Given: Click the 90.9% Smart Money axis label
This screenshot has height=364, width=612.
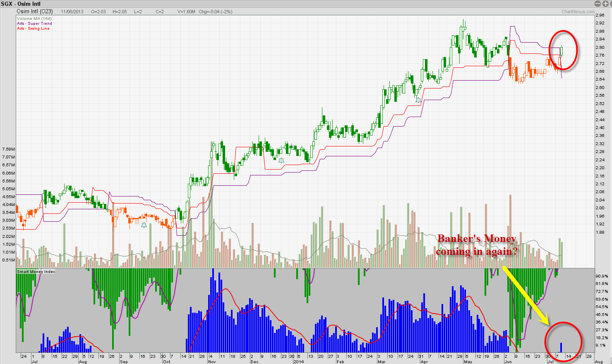Looking at the screenshot, I should pos(602,276).
